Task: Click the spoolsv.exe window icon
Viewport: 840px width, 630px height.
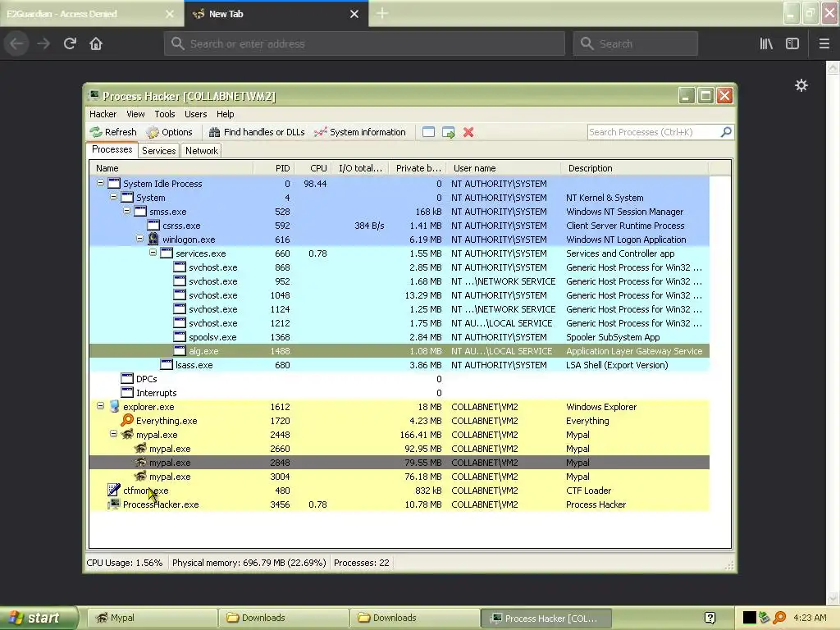Action: [180, 336]
